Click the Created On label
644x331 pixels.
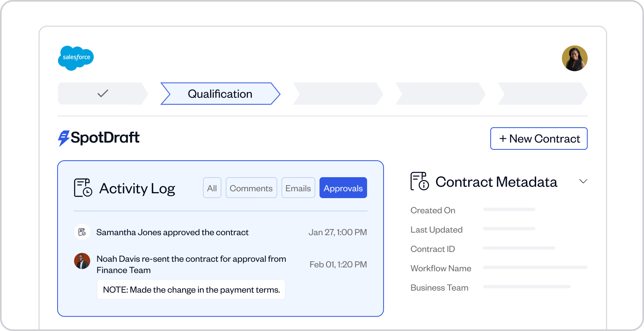click(x=433, y=210)
